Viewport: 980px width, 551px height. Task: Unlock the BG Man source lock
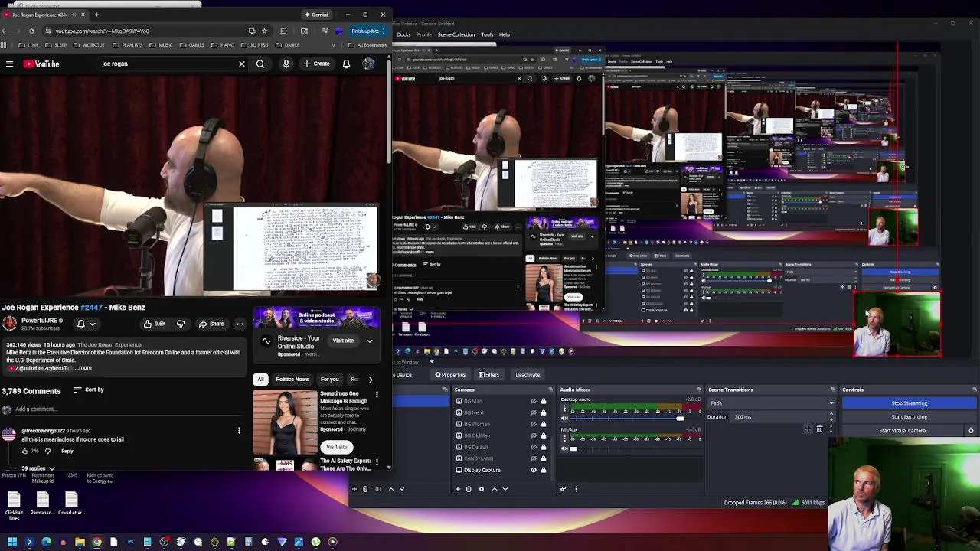click(544, 401)
